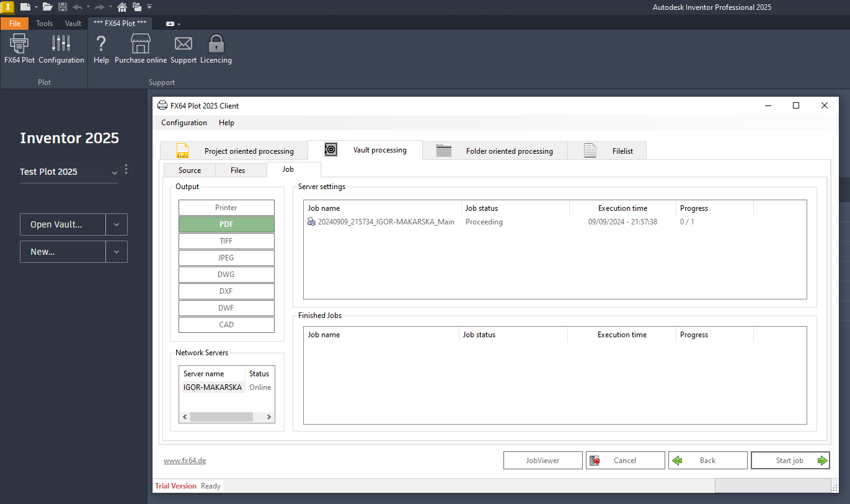Click the Cancel button

pos(625,461)
